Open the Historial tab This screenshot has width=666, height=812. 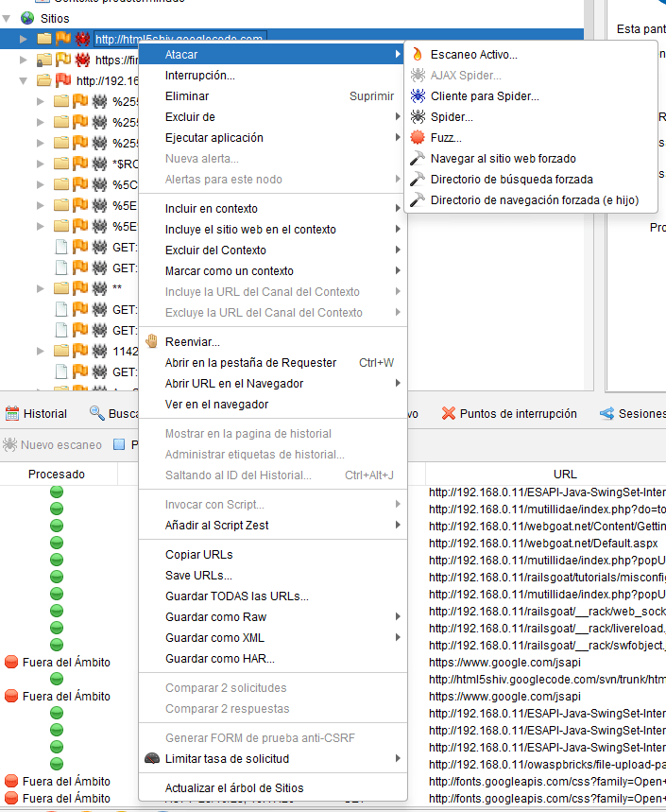tap(36, 414)
